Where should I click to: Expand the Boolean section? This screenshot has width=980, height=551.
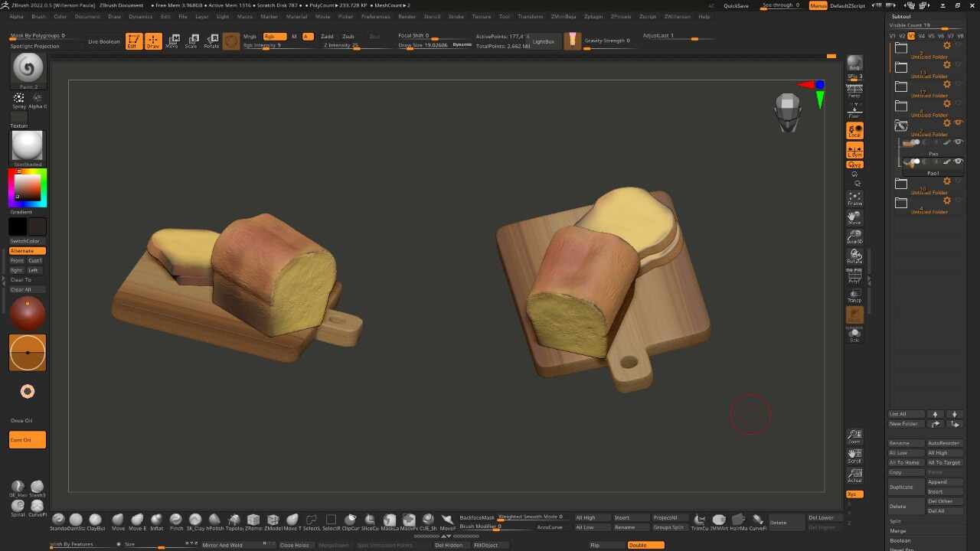900,540
